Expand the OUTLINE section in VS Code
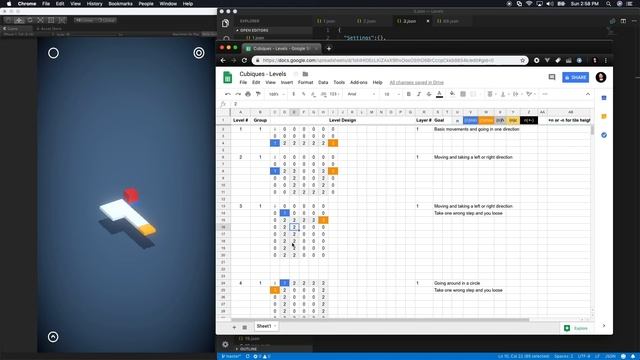 click(x=247, y=349)
